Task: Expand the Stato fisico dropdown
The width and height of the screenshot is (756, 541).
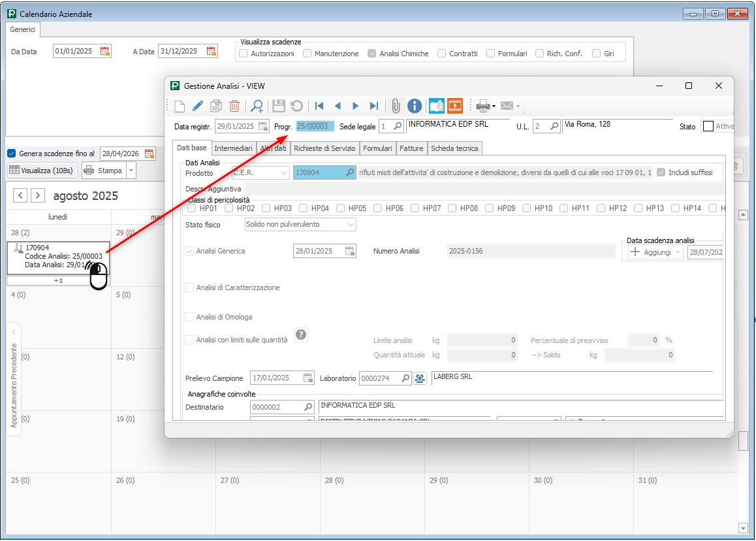Action: coord(351,225)
